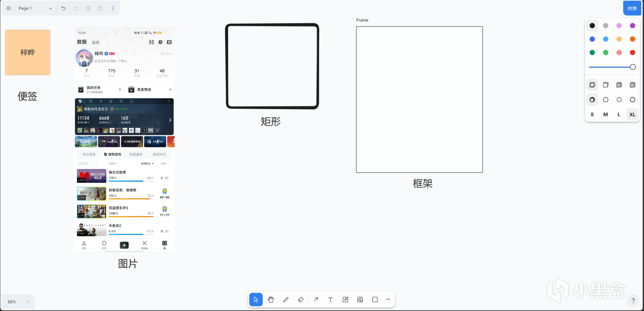Click the duplicate icon in top bar
644x311 pixels.
[101, 8]
